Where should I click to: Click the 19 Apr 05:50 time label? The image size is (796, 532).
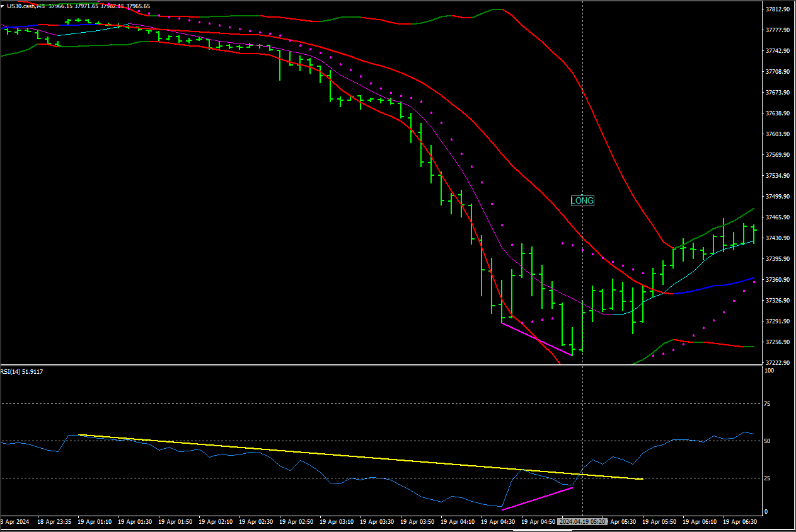point(659,522)
